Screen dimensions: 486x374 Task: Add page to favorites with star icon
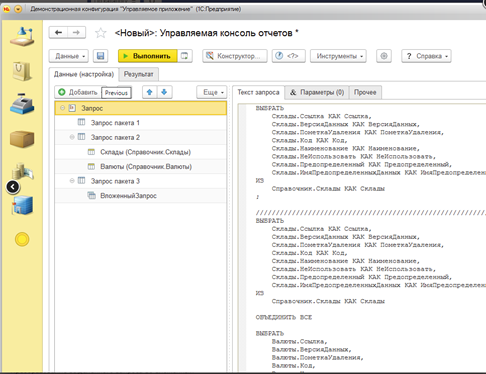point(100,33)
